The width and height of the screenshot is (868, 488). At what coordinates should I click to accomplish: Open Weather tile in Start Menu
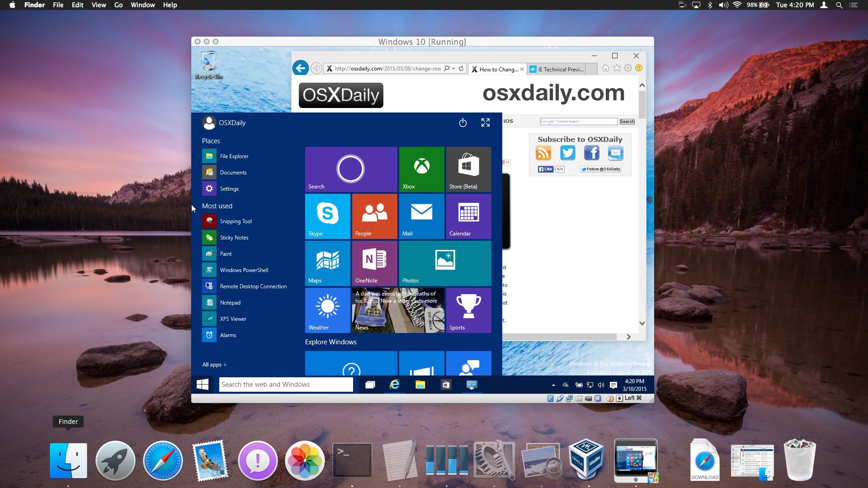[327, 309]
